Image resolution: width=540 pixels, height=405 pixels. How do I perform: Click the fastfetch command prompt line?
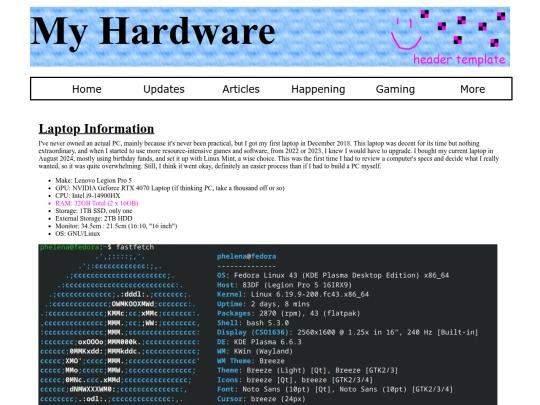97,247
